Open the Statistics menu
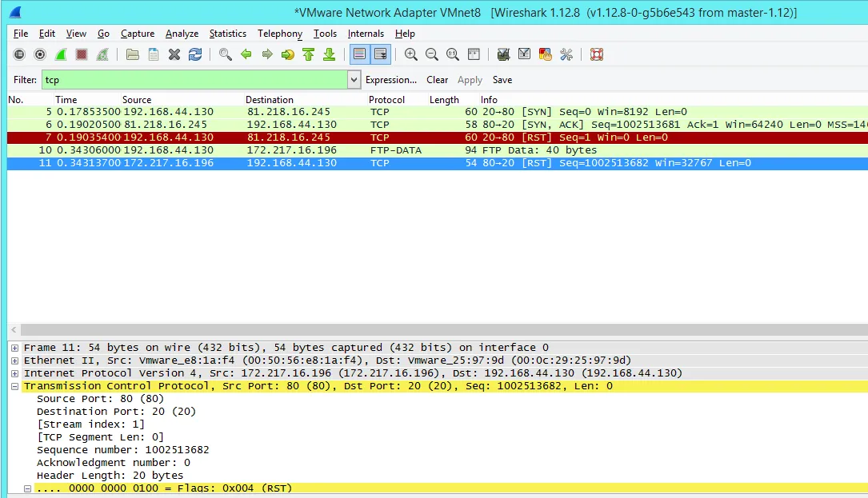868x498 pixels. (x=227, y=34)
